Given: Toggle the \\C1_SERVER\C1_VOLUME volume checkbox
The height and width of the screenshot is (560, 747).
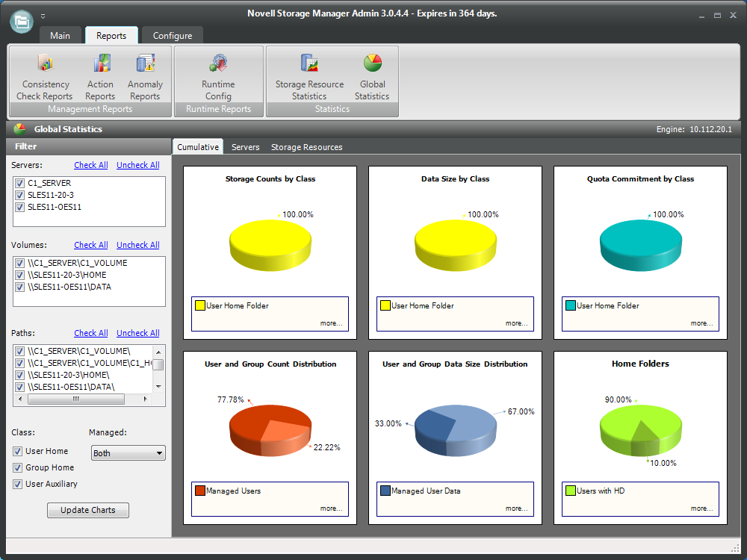Looking at the screenshot, I should (19, 263).
